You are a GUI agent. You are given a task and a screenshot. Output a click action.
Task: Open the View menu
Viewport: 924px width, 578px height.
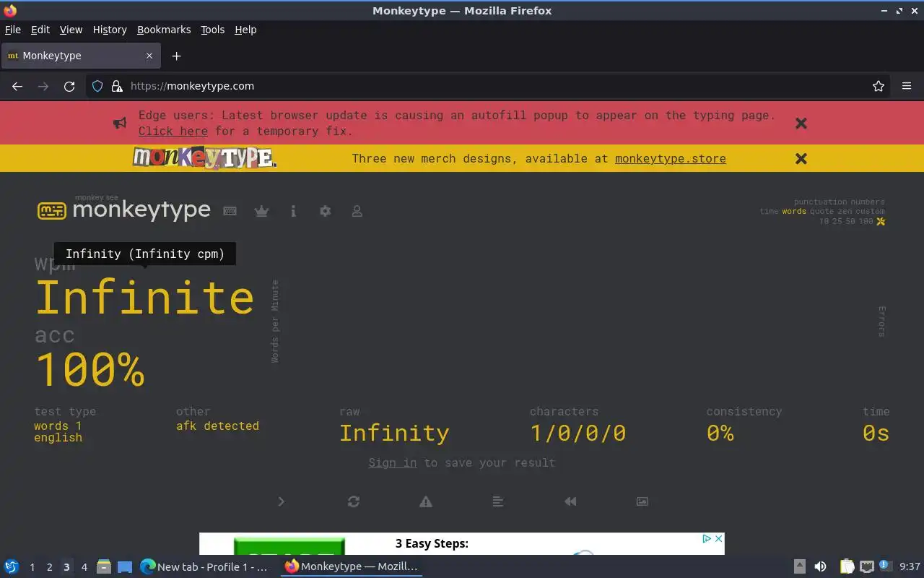[71, 30]
